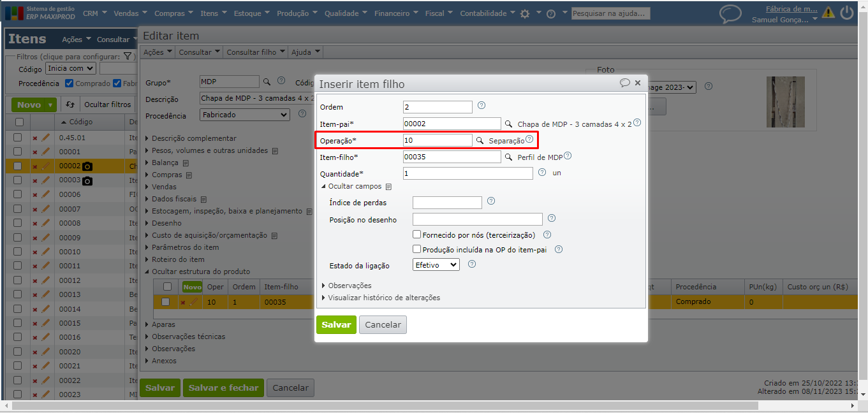
Task: Open the comment bubble in Inserir item filho dialog
Action: pos(625,83)
